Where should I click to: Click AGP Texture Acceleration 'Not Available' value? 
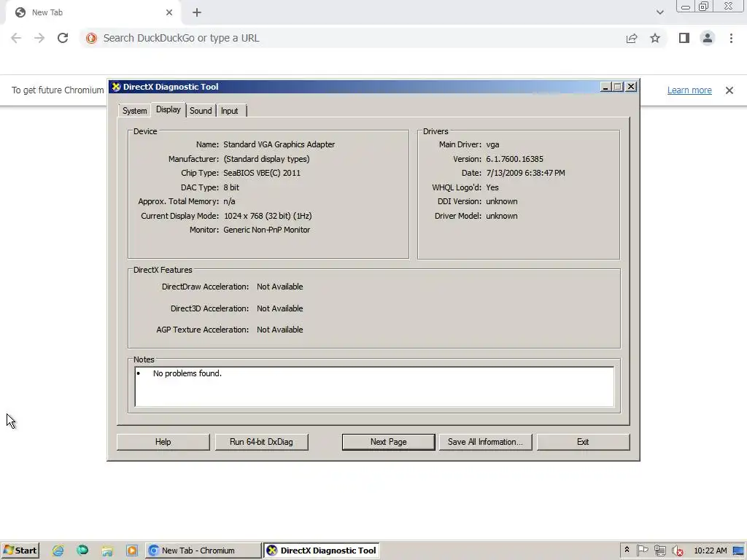coord(279,330)
